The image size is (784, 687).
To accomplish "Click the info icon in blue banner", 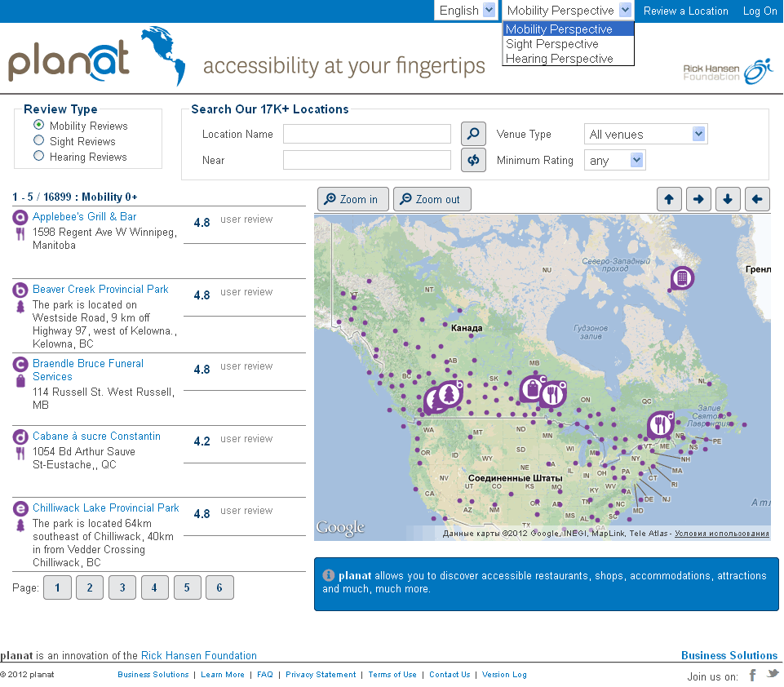I will coord(329,575).
